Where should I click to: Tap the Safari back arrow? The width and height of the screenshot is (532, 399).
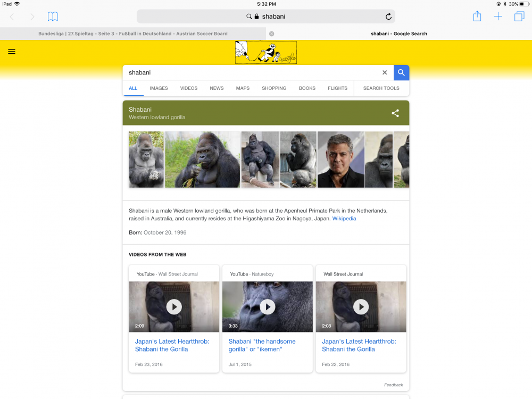click(12, 16)
